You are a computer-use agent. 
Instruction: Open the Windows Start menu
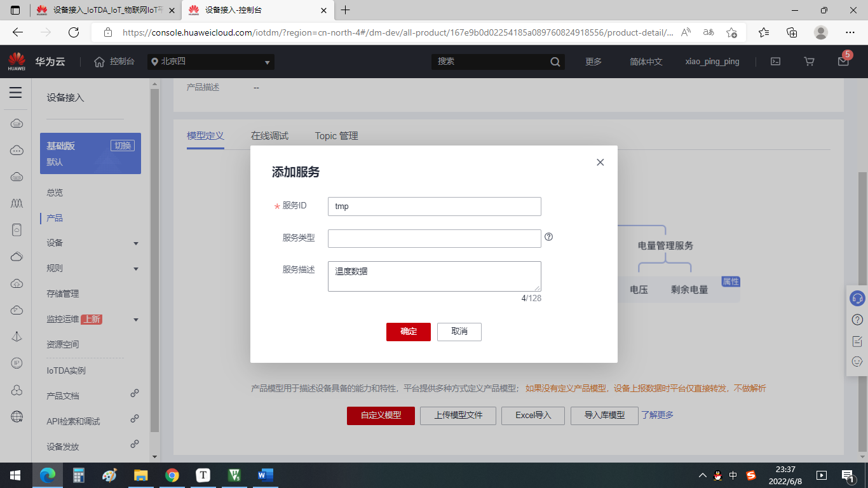click(x=15, y=475)
